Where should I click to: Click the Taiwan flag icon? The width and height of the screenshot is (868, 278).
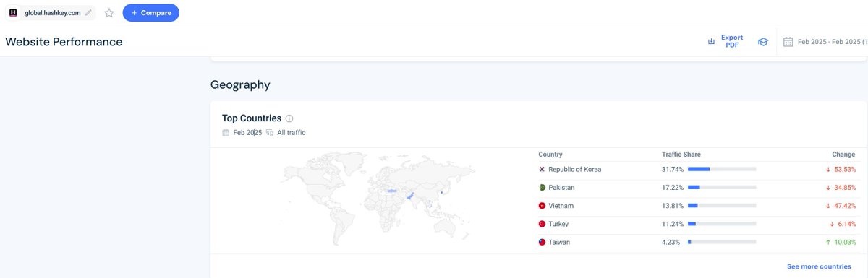[x=542, y=242]
